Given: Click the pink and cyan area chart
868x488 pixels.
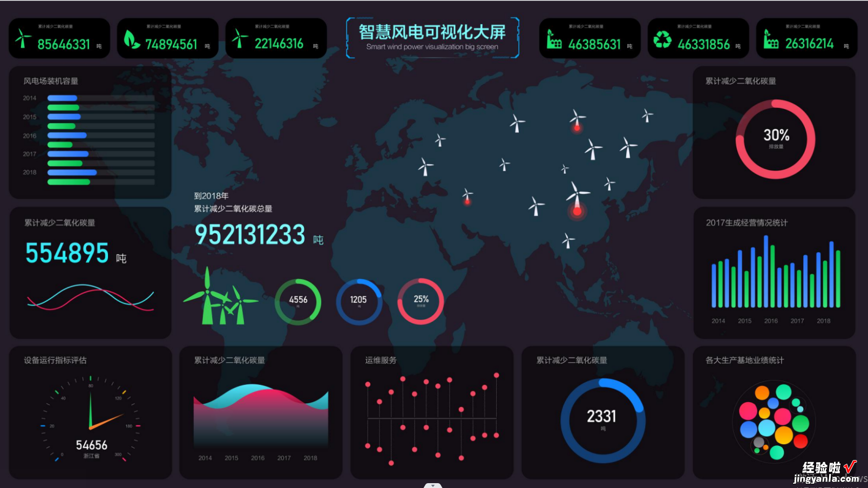Looking at the screenshot, I should coord(261,416).
